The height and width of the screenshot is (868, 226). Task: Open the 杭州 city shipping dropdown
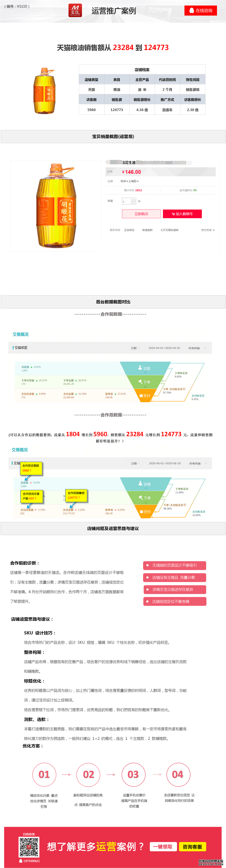(124, 181)
